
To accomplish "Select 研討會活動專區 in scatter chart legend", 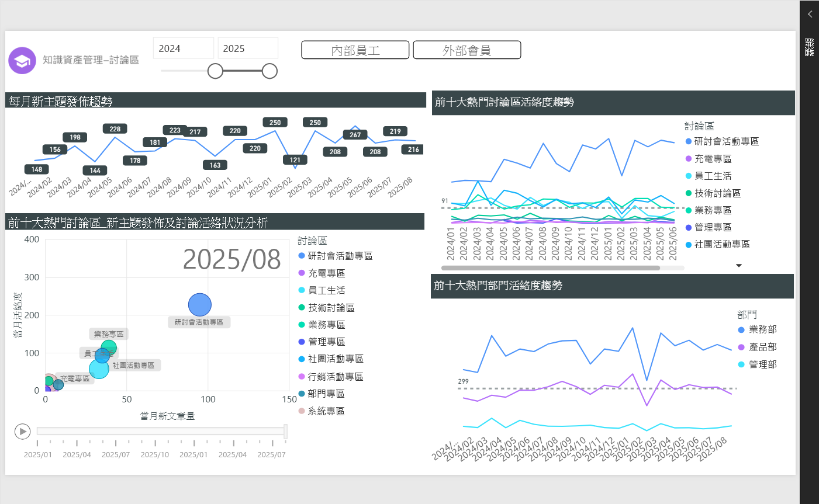I will pos(336,256).
